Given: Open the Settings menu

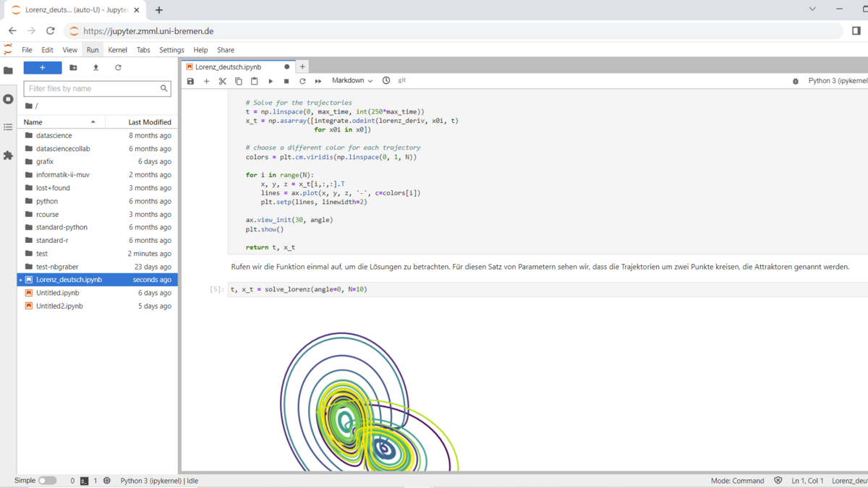Looking at the screenshot, I should 171,50.
